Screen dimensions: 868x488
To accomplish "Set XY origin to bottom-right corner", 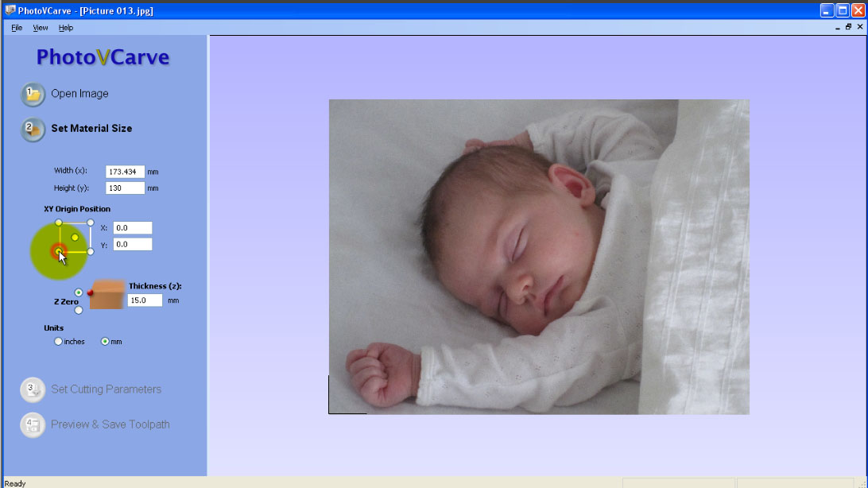I will pyautogui.click(x=91, y=252).
